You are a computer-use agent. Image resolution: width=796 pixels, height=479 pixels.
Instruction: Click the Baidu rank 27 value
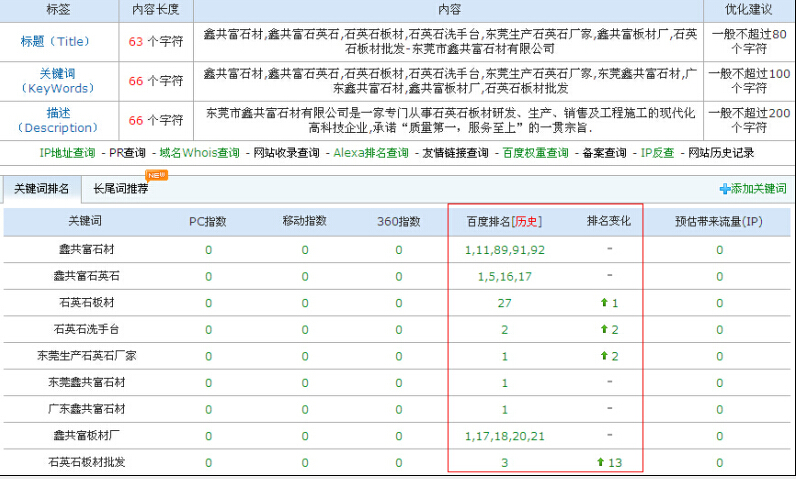[x=505, y=303]
